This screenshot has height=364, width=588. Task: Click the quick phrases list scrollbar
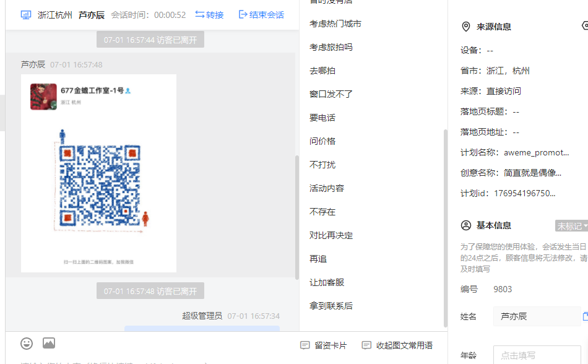(x=446, y=228)
